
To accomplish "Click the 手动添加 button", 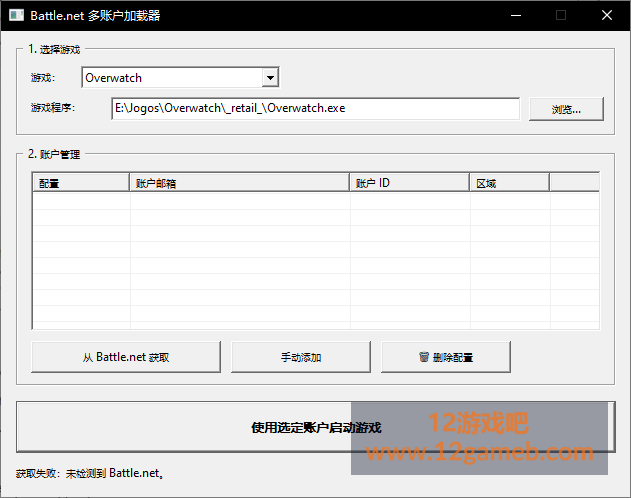I will [301, 357].
